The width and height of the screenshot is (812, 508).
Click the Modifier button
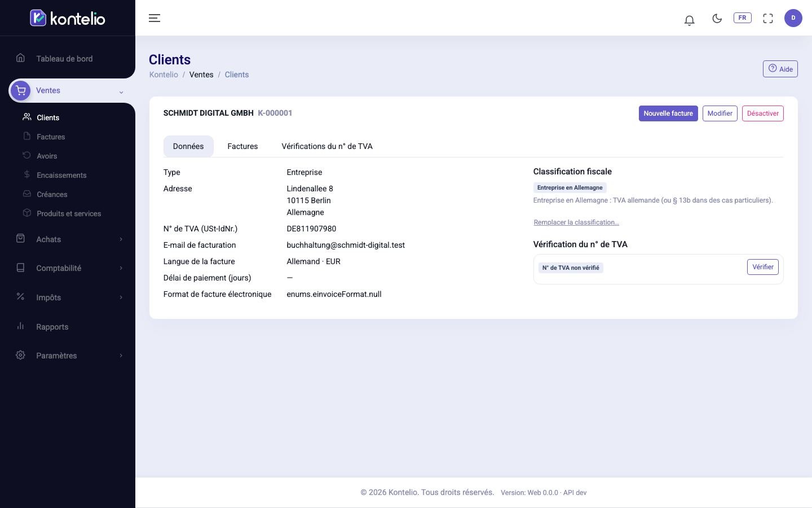coord(720,113)
